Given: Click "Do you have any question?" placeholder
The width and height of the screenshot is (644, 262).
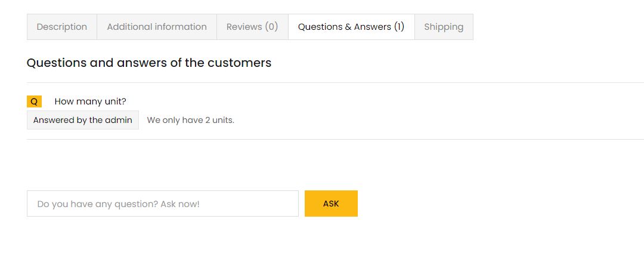Looking at the screenshot, I should pos(118,204).
